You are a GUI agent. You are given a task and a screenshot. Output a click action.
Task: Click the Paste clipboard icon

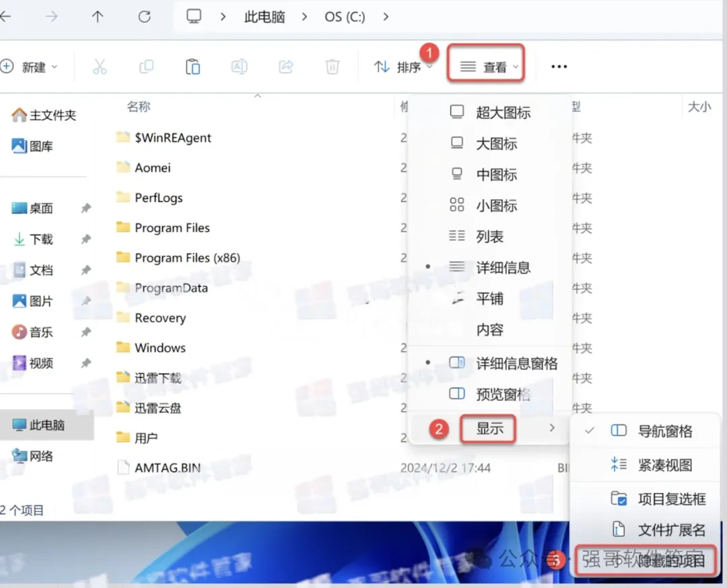[193, 67]
